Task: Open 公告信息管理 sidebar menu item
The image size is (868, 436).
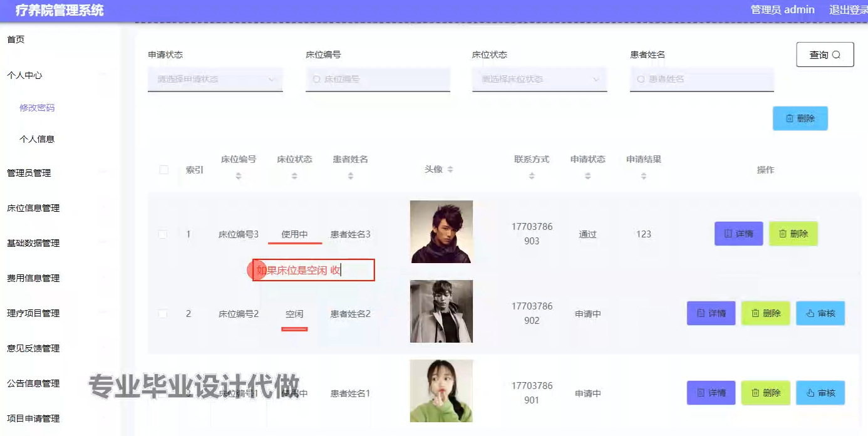Action: [33, 383]
